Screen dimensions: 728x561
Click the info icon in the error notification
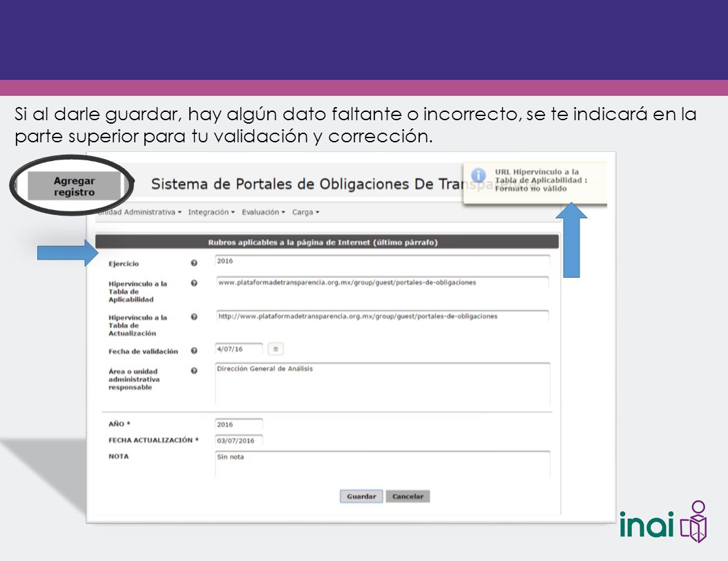[x=478, y=175]
